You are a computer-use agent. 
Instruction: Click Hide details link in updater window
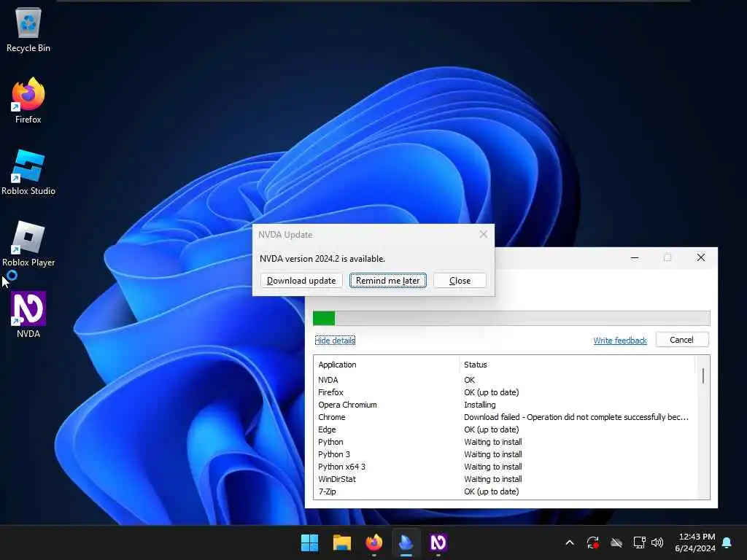(x=335, y=341)
